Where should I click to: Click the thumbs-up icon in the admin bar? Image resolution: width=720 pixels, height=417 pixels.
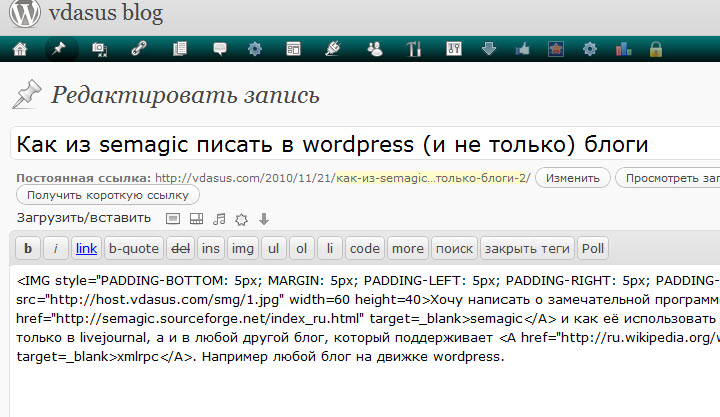523,49
